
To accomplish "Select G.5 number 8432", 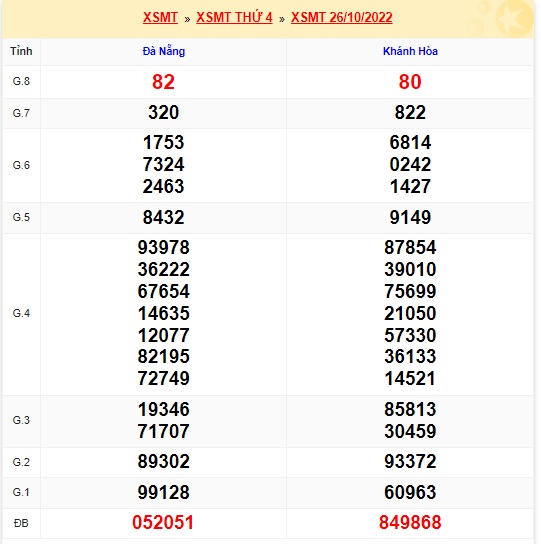I will (x=163, y=218).
